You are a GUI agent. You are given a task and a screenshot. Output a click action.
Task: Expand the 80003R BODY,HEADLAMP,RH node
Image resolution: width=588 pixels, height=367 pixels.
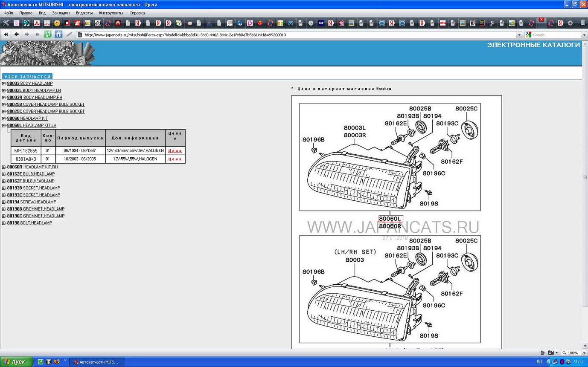[x=4, y=98]
